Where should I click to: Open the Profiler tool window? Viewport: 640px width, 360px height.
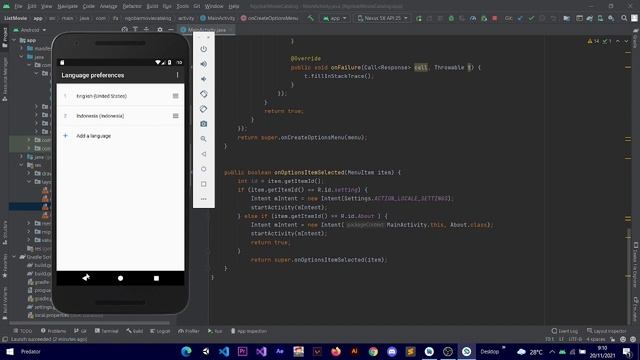pyautogui.click(x=189, y=331)
